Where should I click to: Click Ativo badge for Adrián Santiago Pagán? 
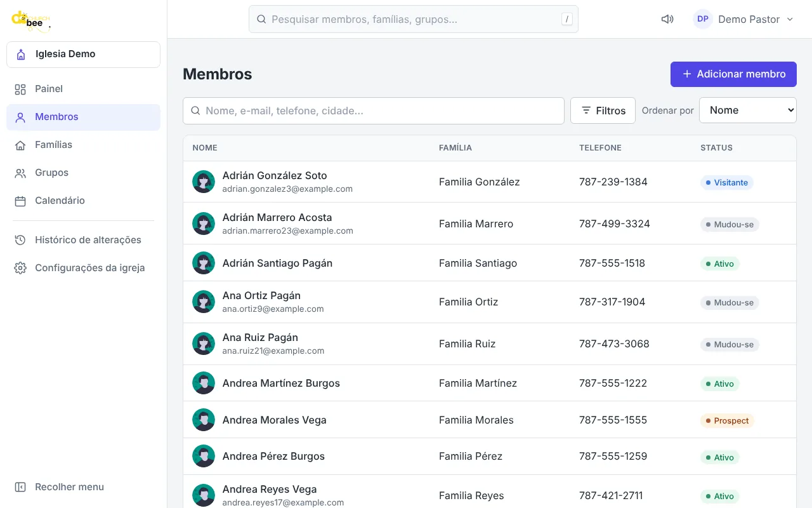(719, 264)
